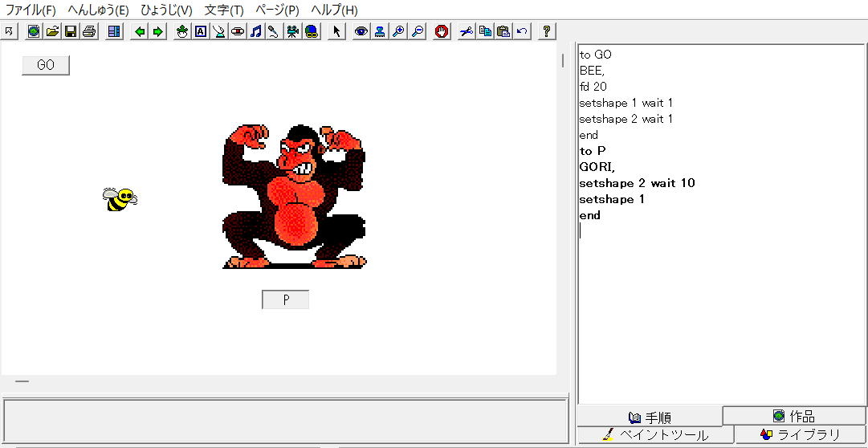The image size is (868, 448).
Task: Click inside the command center input area
Action: click(x=286, y=421)
